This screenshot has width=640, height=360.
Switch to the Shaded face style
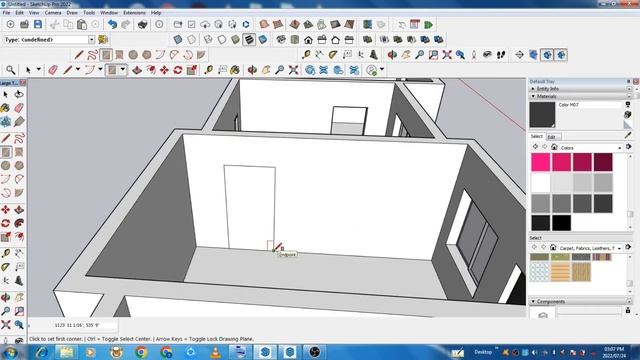235,40
